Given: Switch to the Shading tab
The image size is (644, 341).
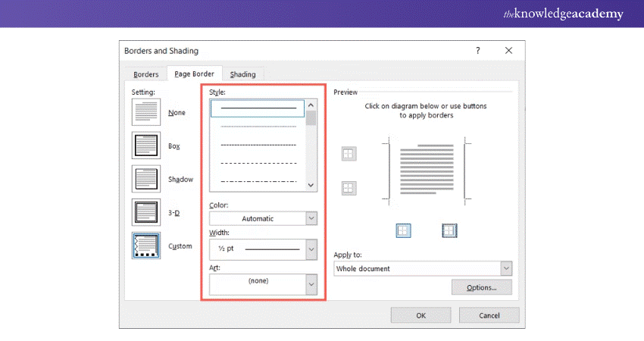Looking at the screenshot, I should point(243,74).
